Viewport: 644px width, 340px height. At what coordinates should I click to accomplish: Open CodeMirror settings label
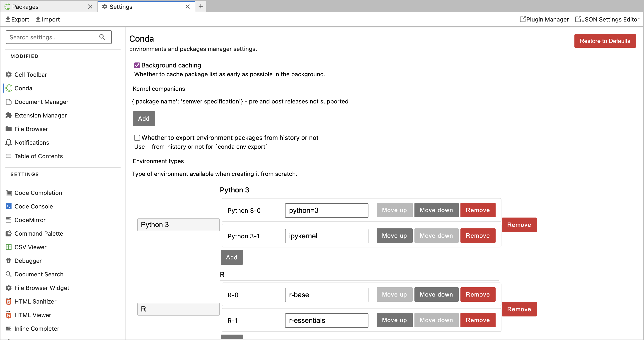pos(30,220)
